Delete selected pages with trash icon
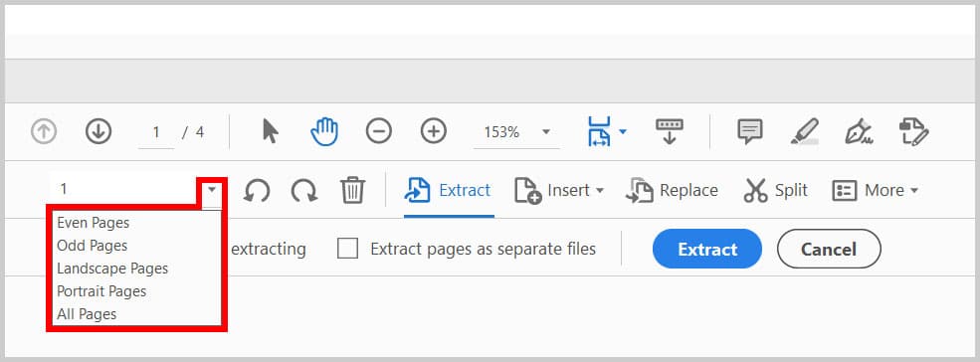 point(352,190)
